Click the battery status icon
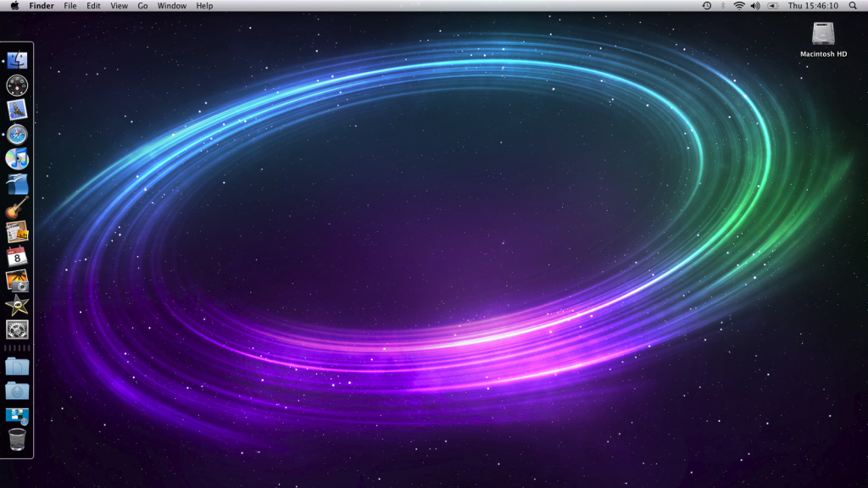The width and height of the screenshot is (868, 488). pyautogui.click(x=773, y=6)
